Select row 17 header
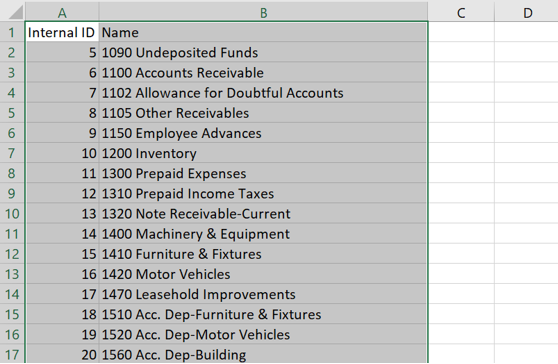Screen dimensions: 558x364 (12, 354)
